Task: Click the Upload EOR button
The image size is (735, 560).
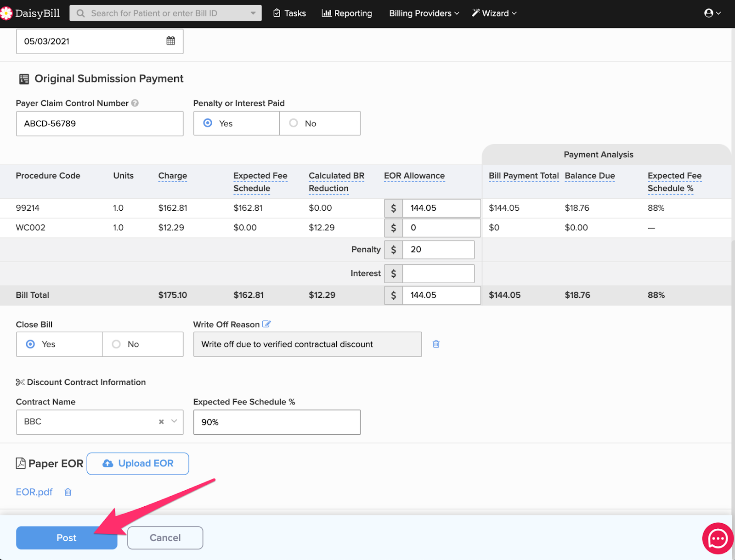Action: pyautogui.click(x=138, y=464)
